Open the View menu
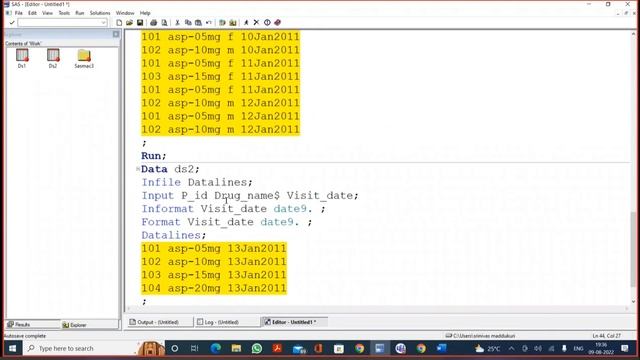Viewport: 640px width, 360px height. click(47, 13)
